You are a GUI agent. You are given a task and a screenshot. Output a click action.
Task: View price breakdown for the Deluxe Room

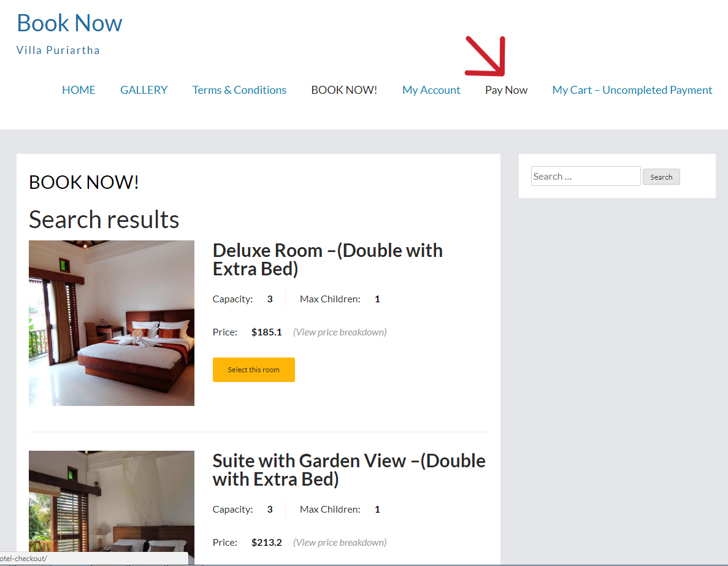[x=340, y=332]
